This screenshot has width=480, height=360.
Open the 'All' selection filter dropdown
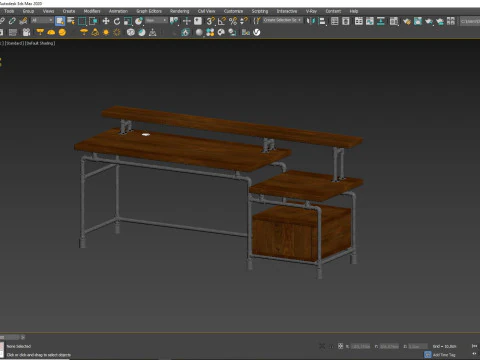pos(42,21)
